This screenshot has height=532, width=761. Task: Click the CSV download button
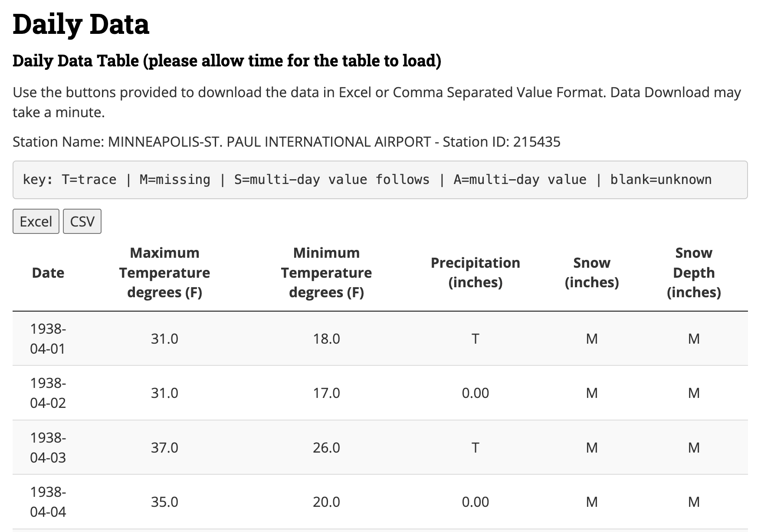click(x=82, y=221)
